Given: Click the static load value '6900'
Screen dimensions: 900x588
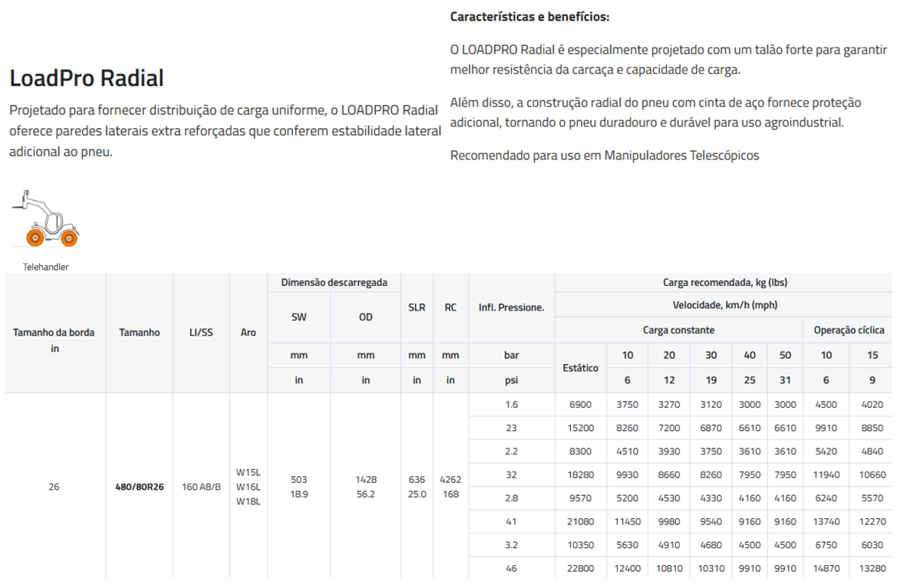Looking at the screenshot, I should coord(580,405).
